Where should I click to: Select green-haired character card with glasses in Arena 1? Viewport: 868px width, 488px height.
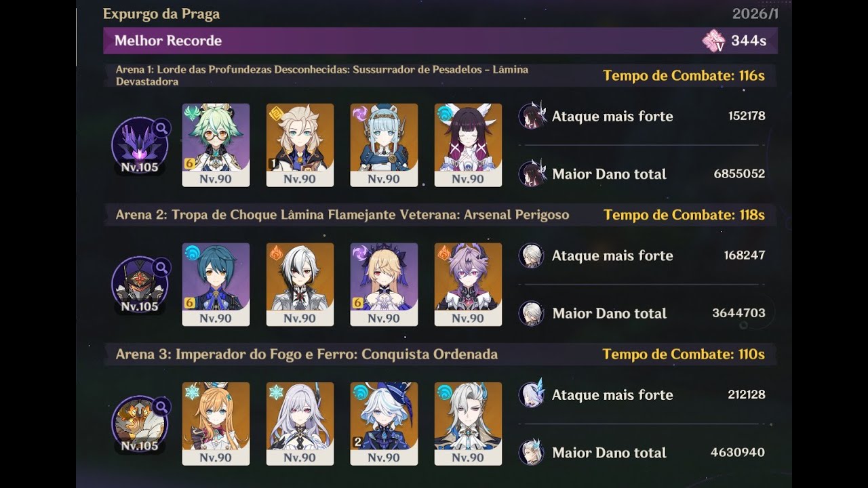coord(216,145)
